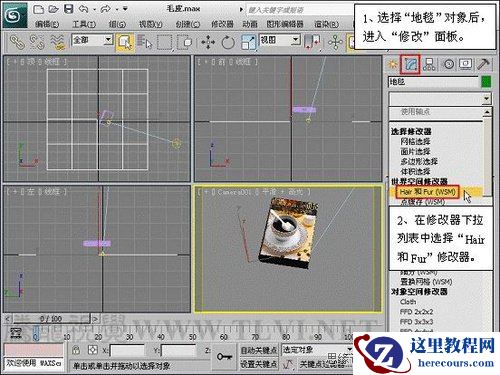Activate the Select Object tool
The width and height of the screenshot is (500, 375).
(125, 42)
